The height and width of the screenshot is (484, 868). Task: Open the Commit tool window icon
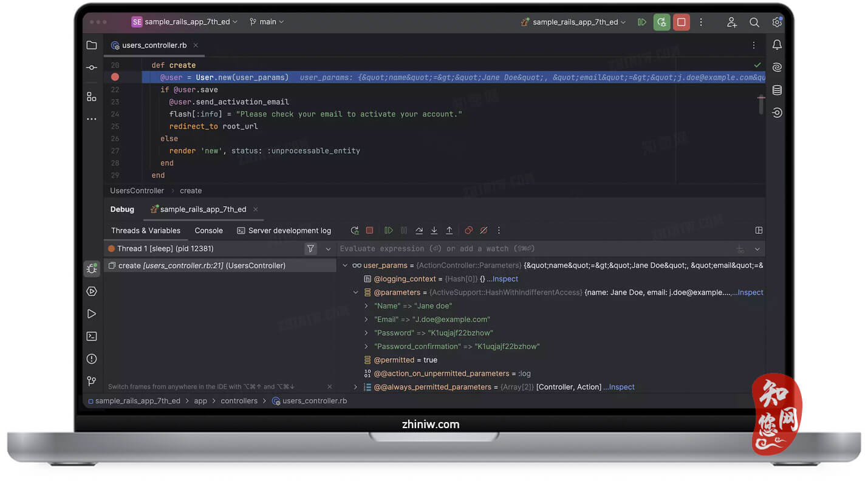[92, 67]
